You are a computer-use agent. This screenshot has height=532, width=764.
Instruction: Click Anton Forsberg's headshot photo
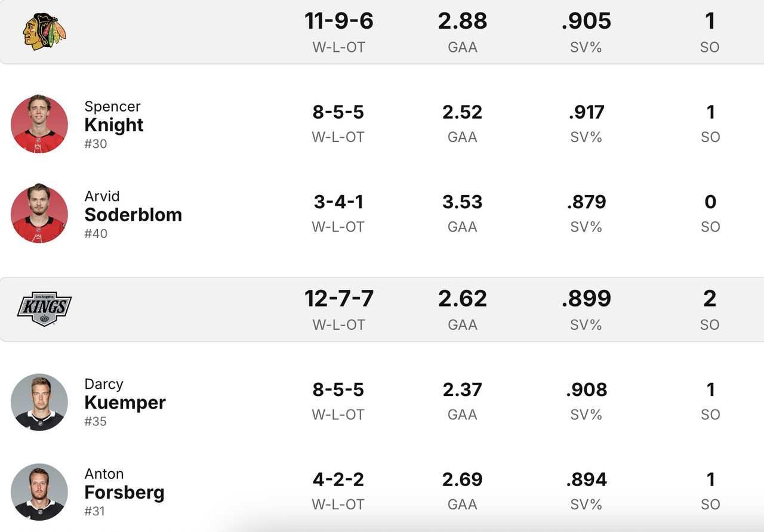coord(39,492)
